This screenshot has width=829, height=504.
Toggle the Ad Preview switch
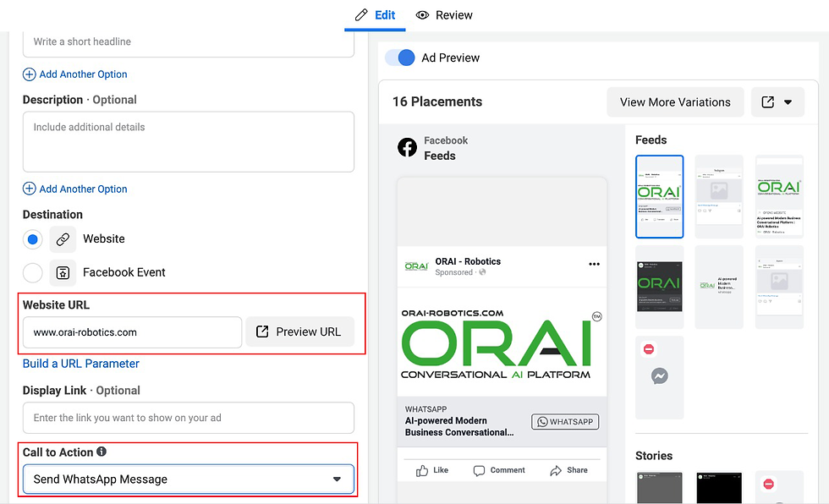(x=400, y=58)
